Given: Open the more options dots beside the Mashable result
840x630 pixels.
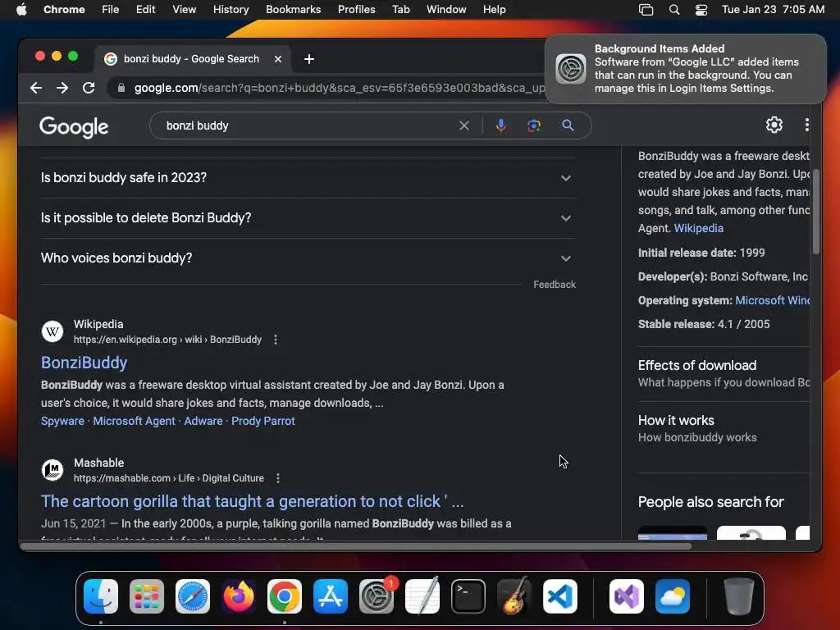Looking at the screenshot, I should click(277, 478).
